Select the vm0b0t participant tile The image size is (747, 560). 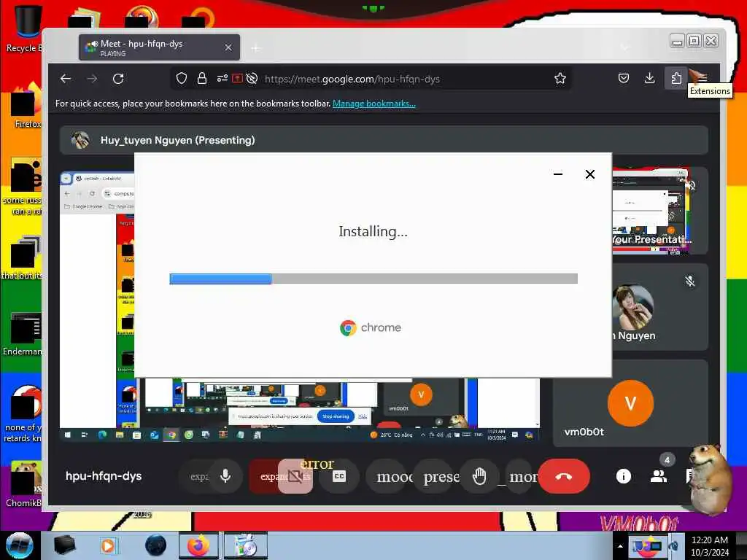click(630, 402)
